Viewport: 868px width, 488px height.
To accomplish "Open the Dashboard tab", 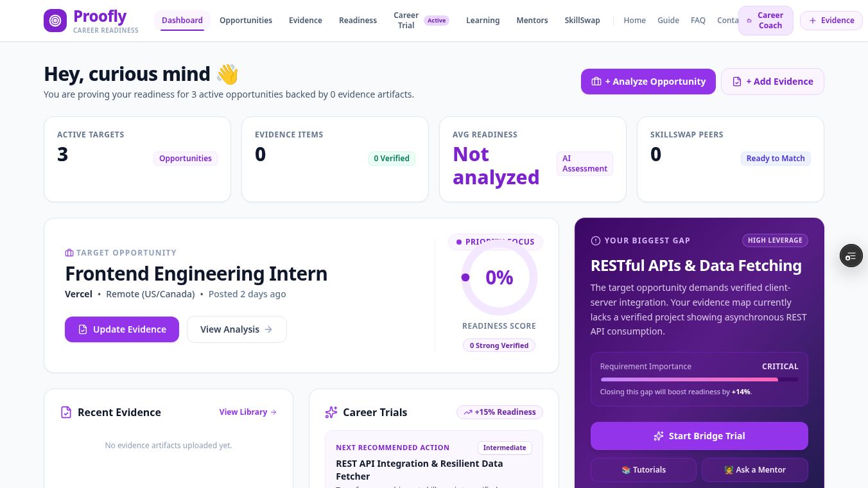I will tap(182, 21).
